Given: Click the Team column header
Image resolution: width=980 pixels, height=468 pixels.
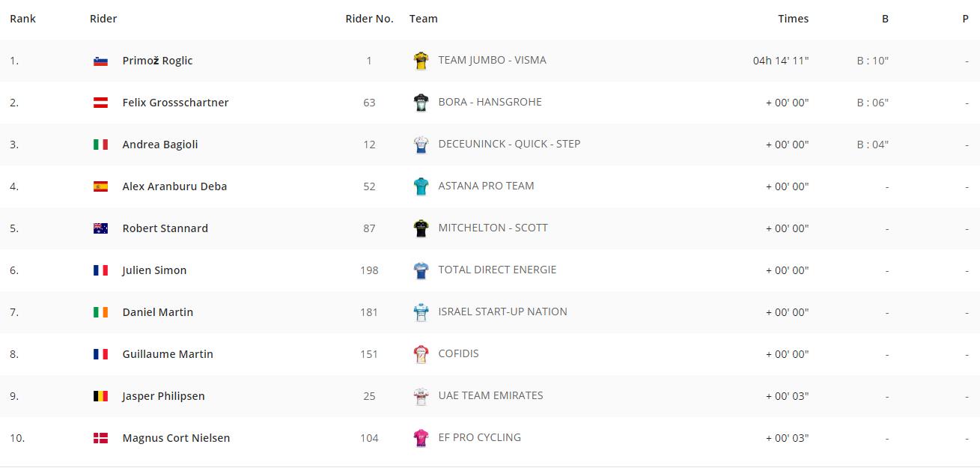Looking at the screenshot, I should click(x=423, y=19).
